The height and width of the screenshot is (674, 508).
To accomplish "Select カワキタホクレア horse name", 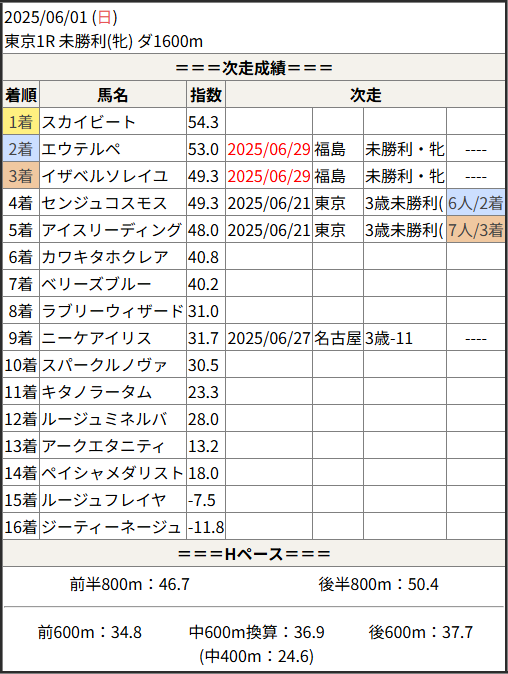I will pyautogui.click(x=105, y=257).
